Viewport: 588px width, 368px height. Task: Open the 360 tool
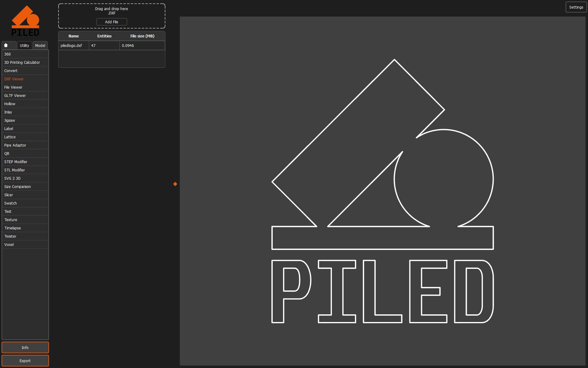click(x=25, y=54)
